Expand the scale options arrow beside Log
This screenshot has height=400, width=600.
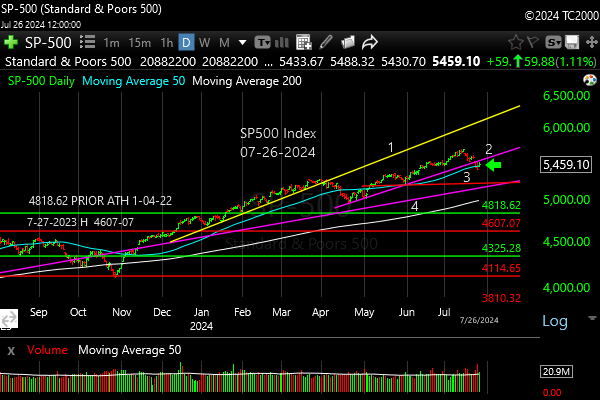(592, 318)
